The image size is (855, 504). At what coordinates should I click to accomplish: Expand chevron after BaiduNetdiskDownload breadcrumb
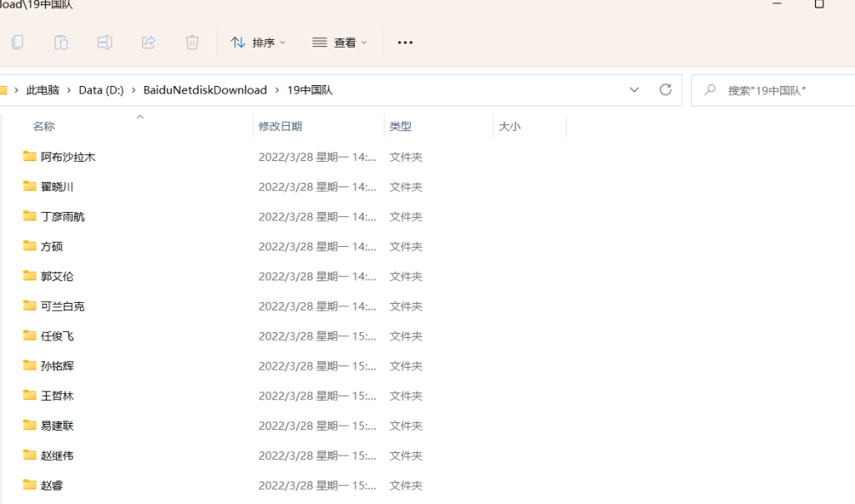(277, 90)
